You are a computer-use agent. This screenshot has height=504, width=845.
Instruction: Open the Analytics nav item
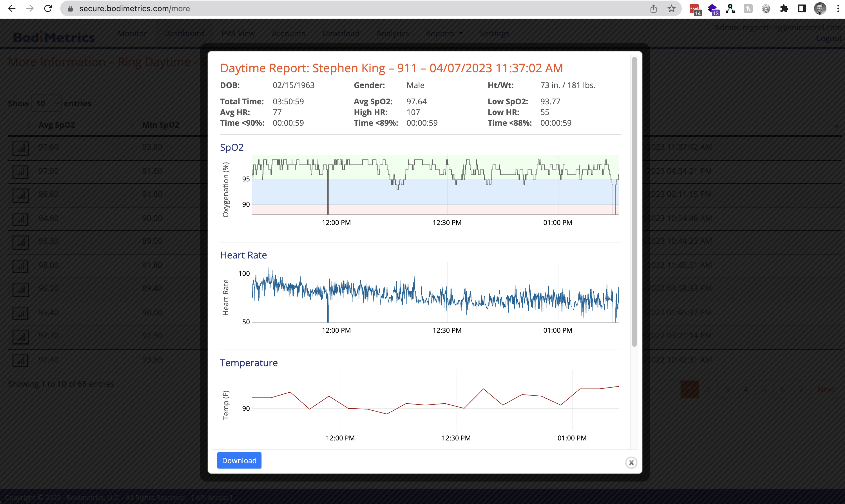coord(392,33)
